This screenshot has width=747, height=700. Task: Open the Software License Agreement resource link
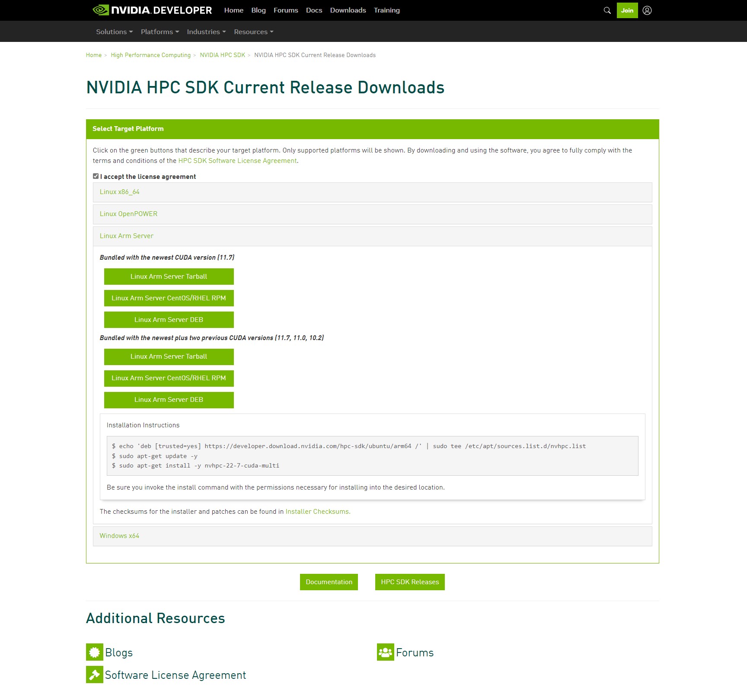pos(176,675)
